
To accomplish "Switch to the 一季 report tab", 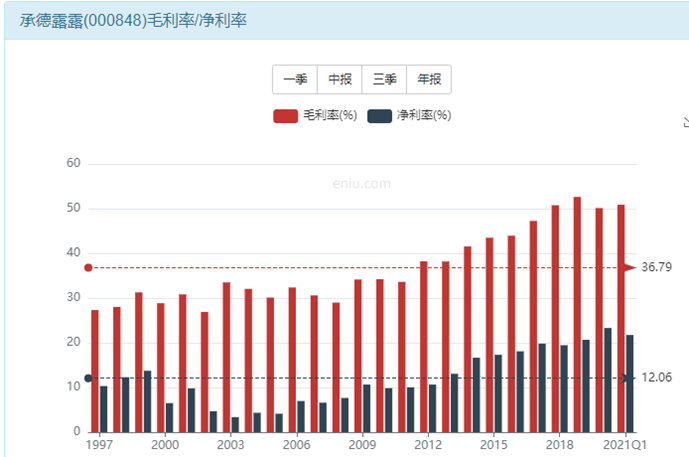I will tap(295, 80).
